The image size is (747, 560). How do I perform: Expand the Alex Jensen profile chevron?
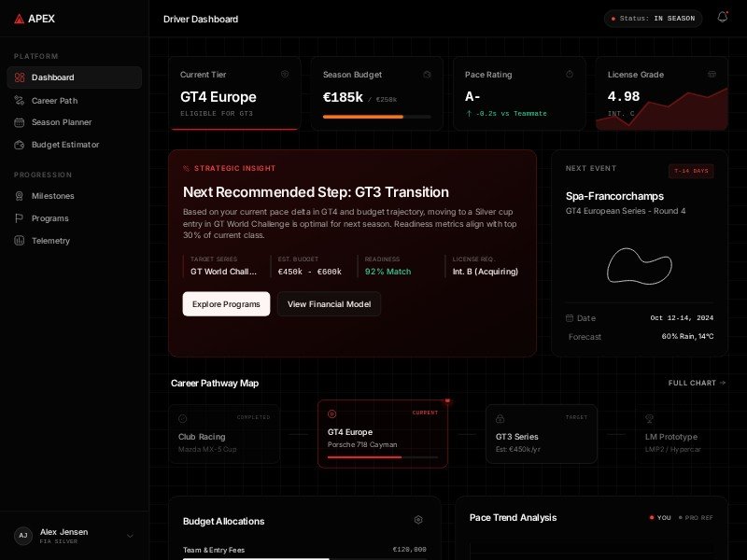point(130,537)
